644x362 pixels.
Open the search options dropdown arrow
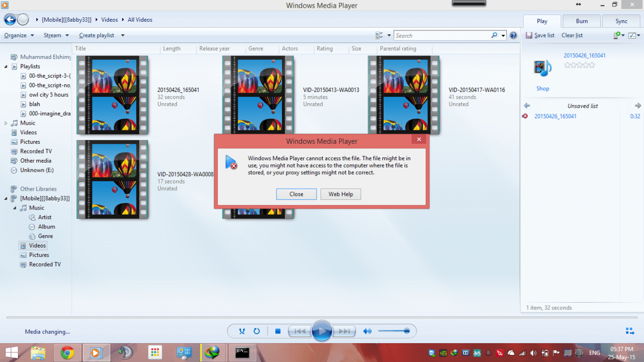503,35
